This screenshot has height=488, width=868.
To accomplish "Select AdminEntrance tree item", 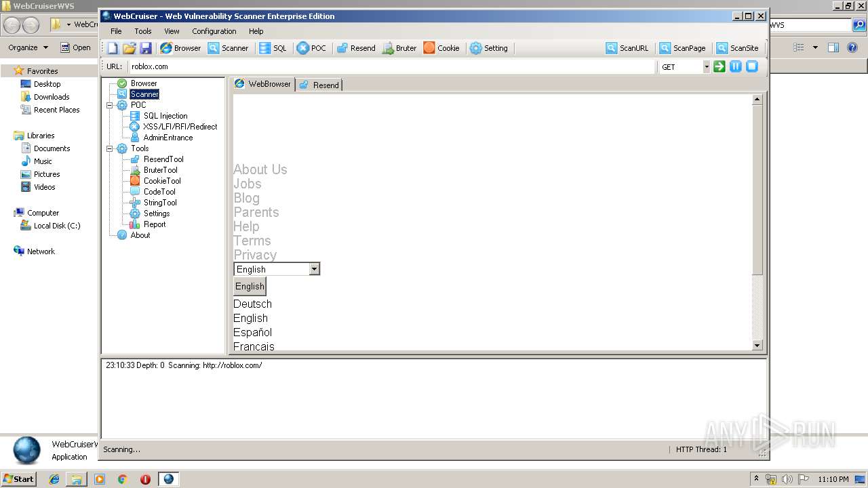I will tap(168, 138).
